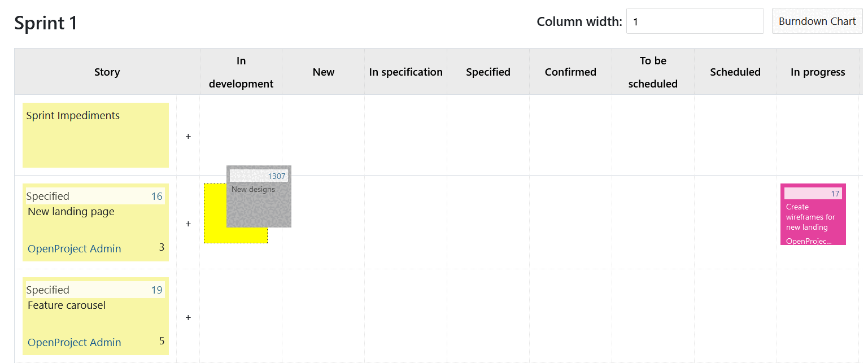Click the Column width input field
868x363 pixels.
pos(695,21)
